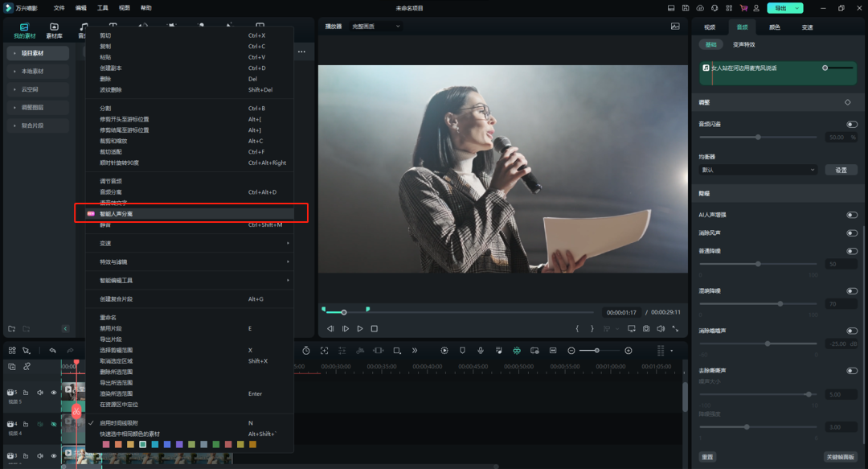
Task: Click the mark-in curly brace icon
Action: point(577,329)
